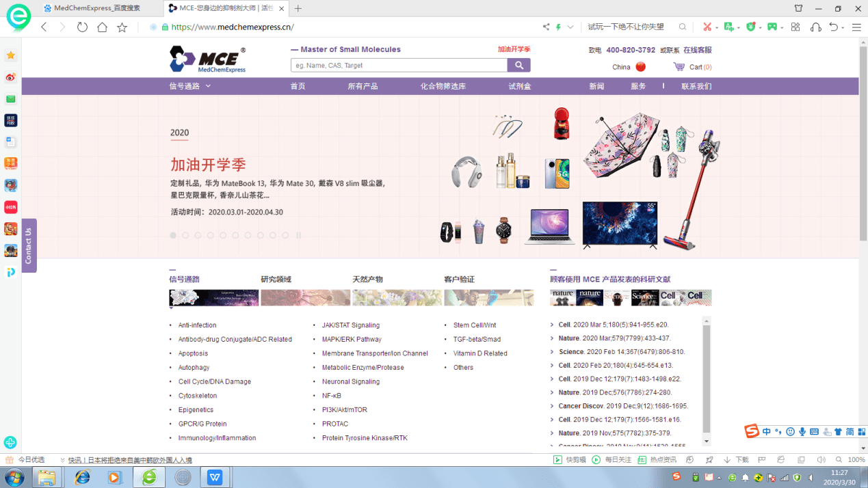Screen dimensions: 868x488
Task: Click the browser back arrow
Action: [44, 27]
